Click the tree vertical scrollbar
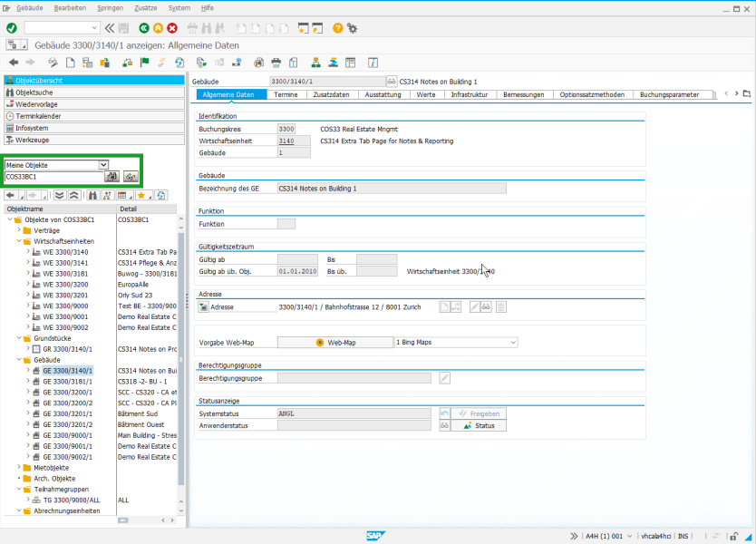756x544 pixels. pyautogui.click(x=181, y=358)
